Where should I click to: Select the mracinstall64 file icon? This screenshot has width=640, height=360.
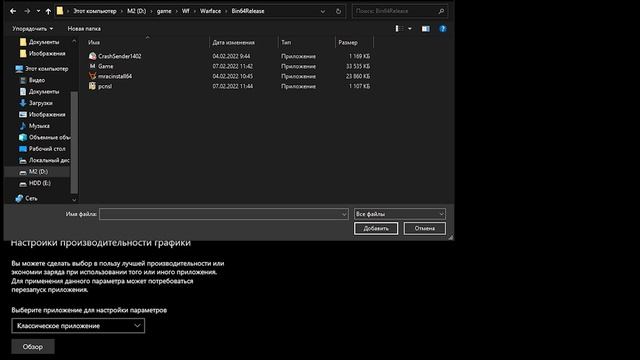[93, 76]
